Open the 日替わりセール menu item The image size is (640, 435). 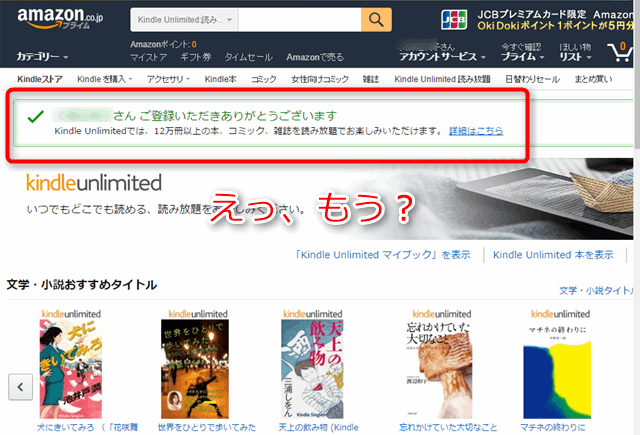click(x=532, y=79)
